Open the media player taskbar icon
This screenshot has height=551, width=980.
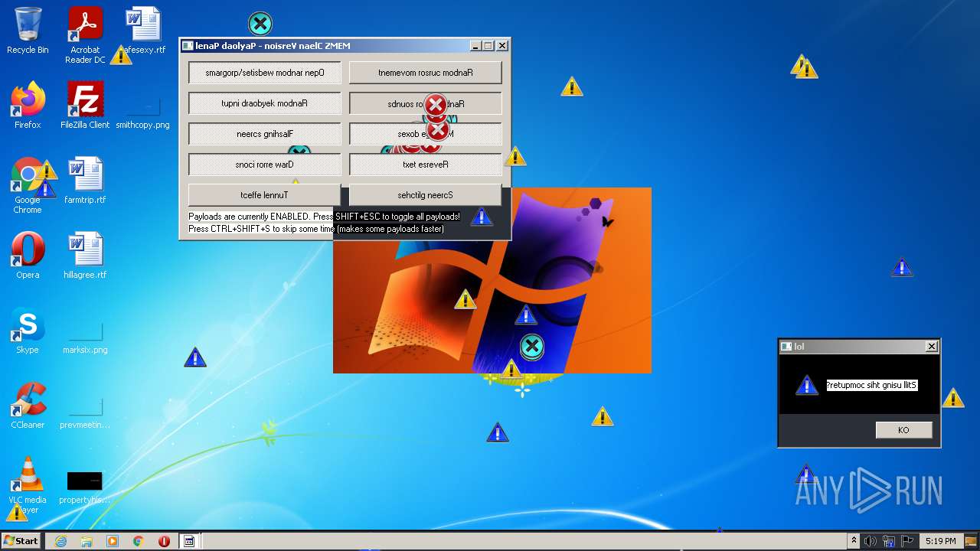pyautogui.click(x=113, y=541)
